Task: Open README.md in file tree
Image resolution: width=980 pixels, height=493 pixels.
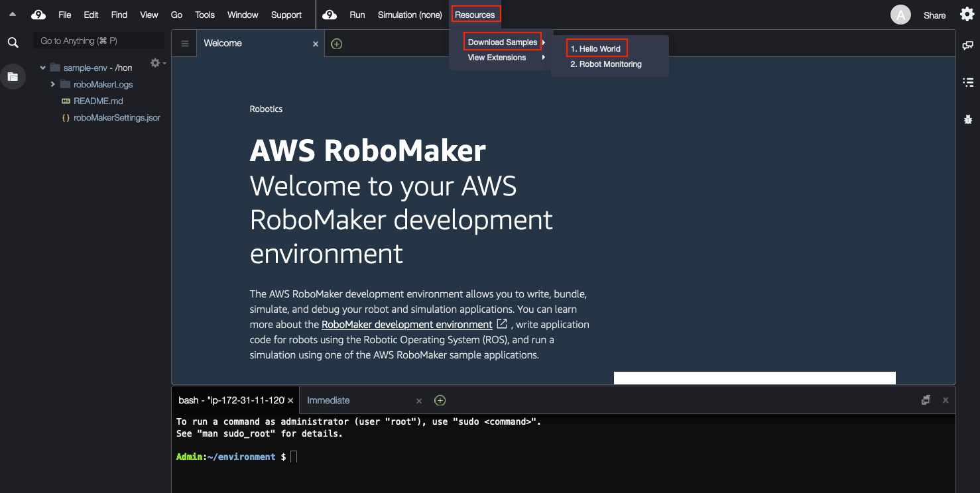Action: coord(98,101)
